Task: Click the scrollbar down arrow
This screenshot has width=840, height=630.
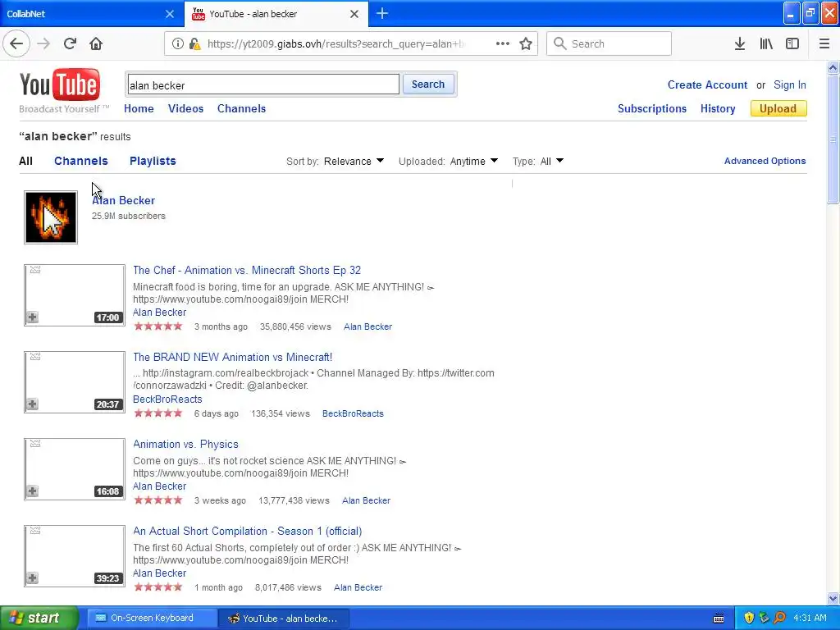Action: click(833, 598)
